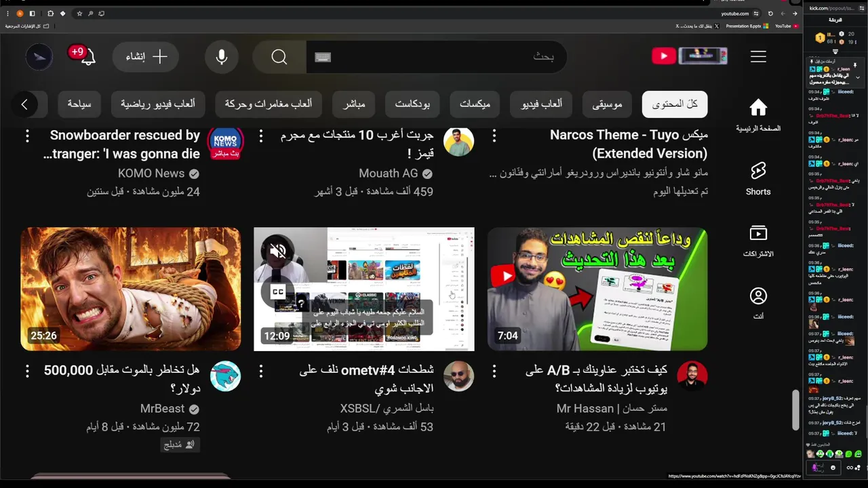Select the ألعاب مغامرات وحركة chip

tap(269, 104)
